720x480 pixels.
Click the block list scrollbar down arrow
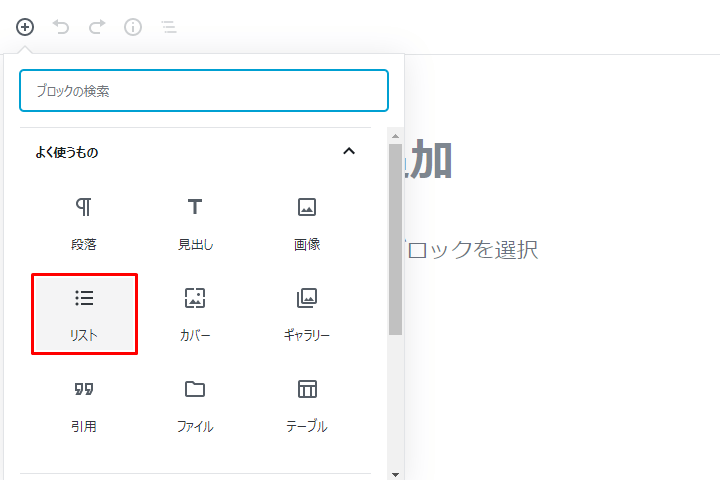395,474
